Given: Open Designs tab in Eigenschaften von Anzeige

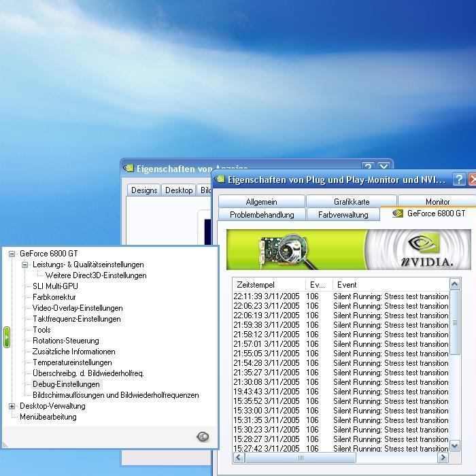Looking at the screenshot, I should (144, 190).
